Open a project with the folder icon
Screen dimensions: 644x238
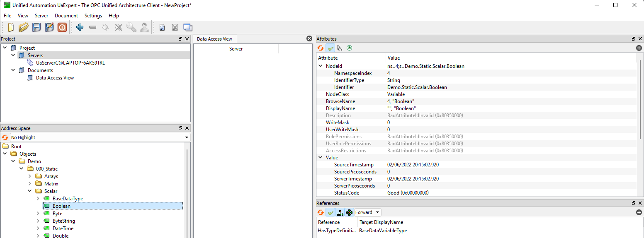pos(24,27)
